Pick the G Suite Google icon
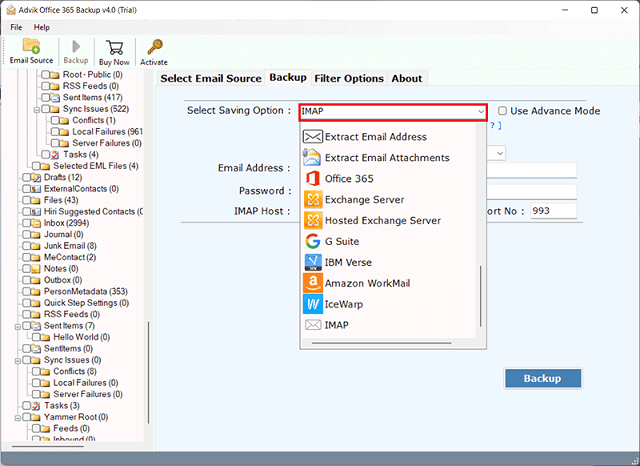The height and width of the screenshot is (466, 640). [x=313, y=241]
